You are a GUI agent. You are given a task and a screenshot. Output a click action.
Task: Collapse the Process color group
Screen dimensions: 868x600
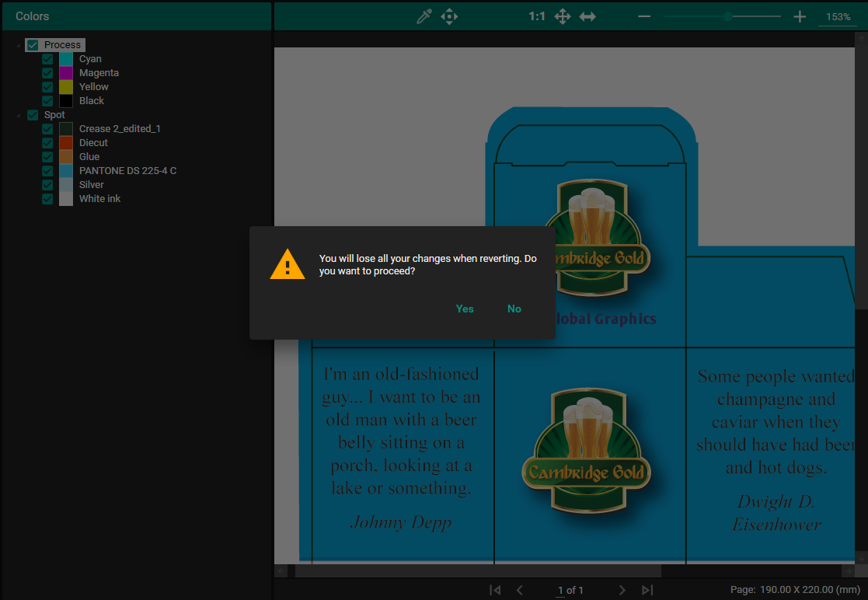point(19,46)
